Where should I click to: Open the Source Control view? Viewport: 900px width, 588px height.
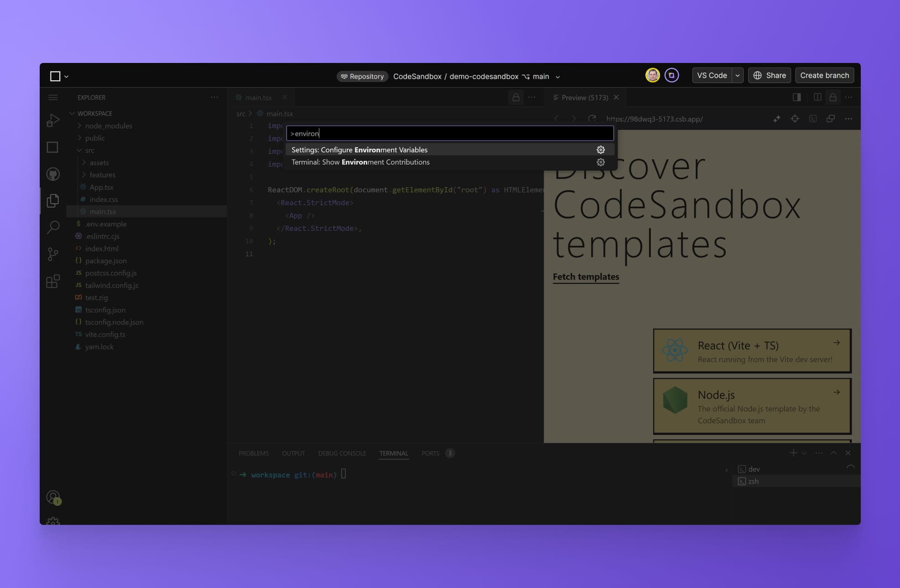pyautogui.click(x=53, y=254)
